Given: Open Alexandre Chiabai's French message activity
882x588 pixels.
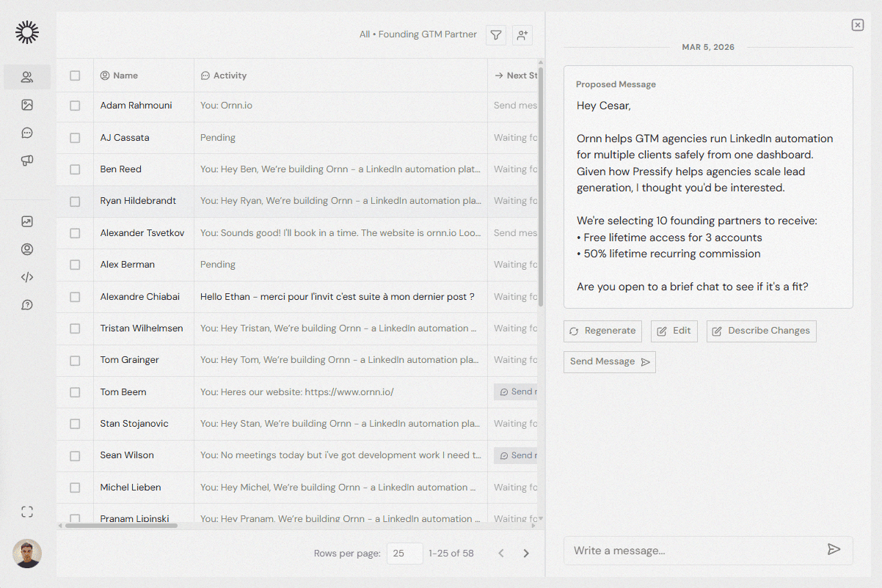Looking at the screenshot, I should pyautogui.click(x=338, y=297).
